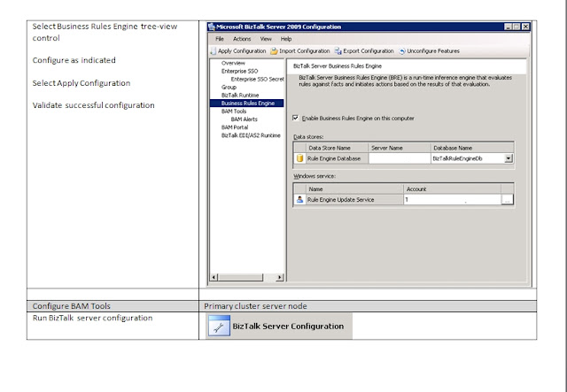This screenshot has width=567, height=392.
Task: Click the BizTalk Server Configuration wrench icon
Action: [219, 326]
